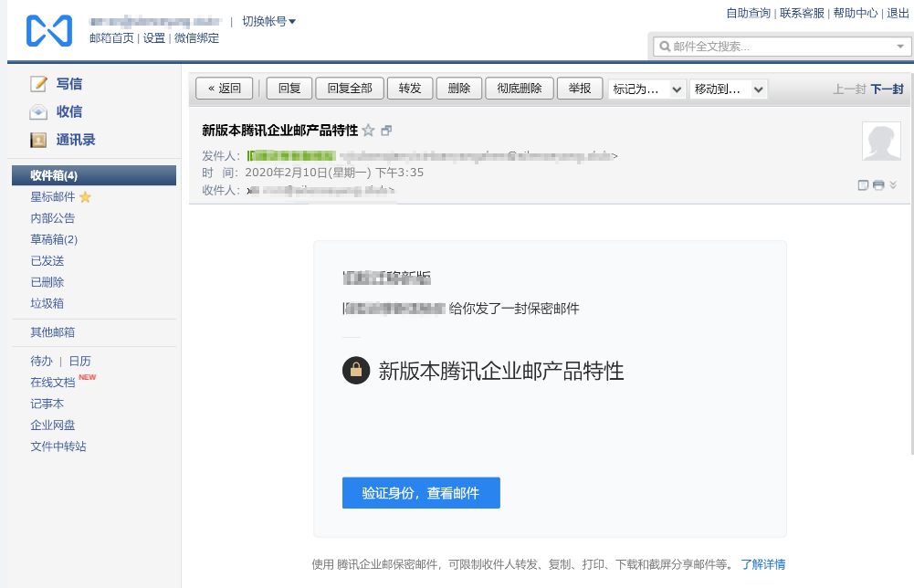This screenshot has width=914, height=588.
Task: Open the 移动到 dropdown
Action: [728, 89]
